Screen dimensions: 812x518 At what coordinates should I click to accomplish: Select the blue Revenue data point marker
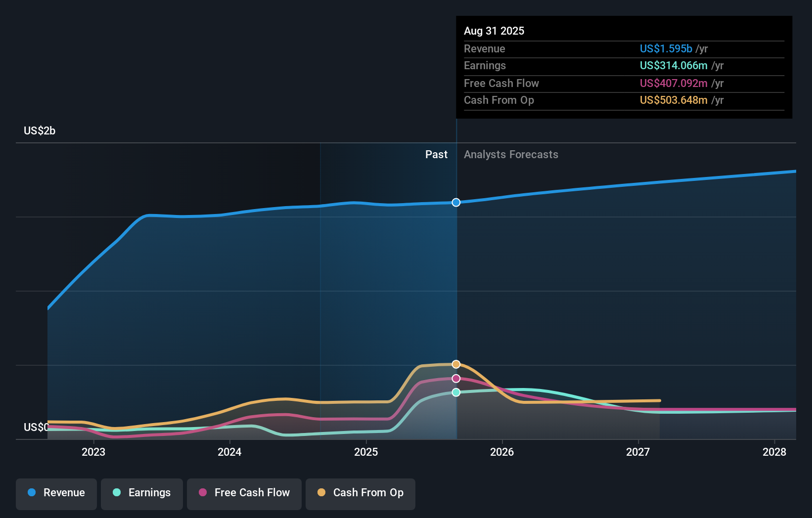[x=455, y=202]
